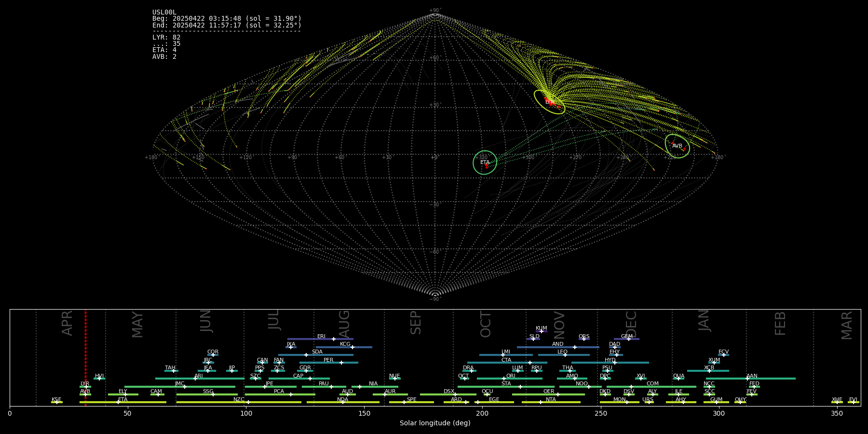This screenshot has width=868, height=434.
Task: Select the XCB shower bar in timeline
Action: (708, 371)
